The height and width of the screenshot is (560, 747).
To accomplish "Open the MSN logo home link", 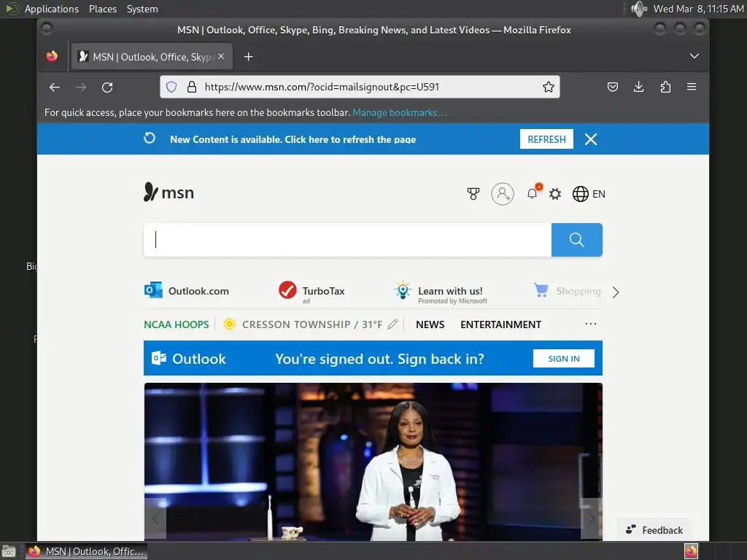I will [x=169, y=192].
